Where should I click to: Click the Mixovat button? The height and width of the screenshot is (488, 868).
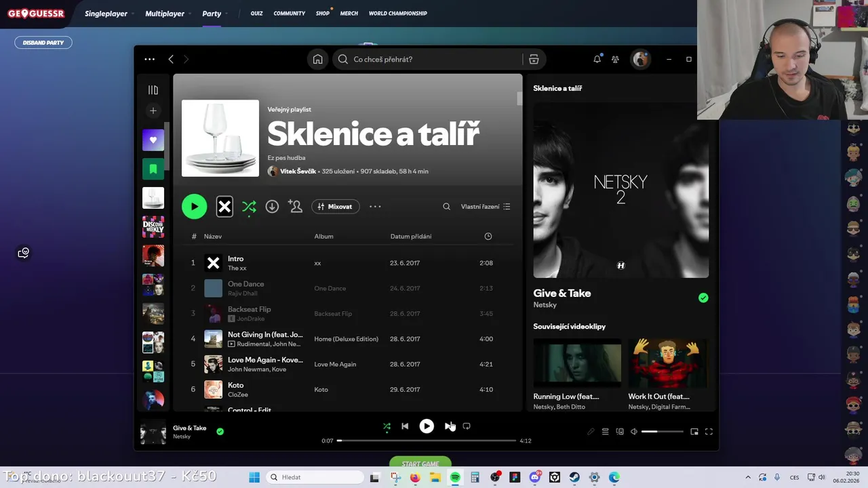pyautogui.click(x=336, y=207)
